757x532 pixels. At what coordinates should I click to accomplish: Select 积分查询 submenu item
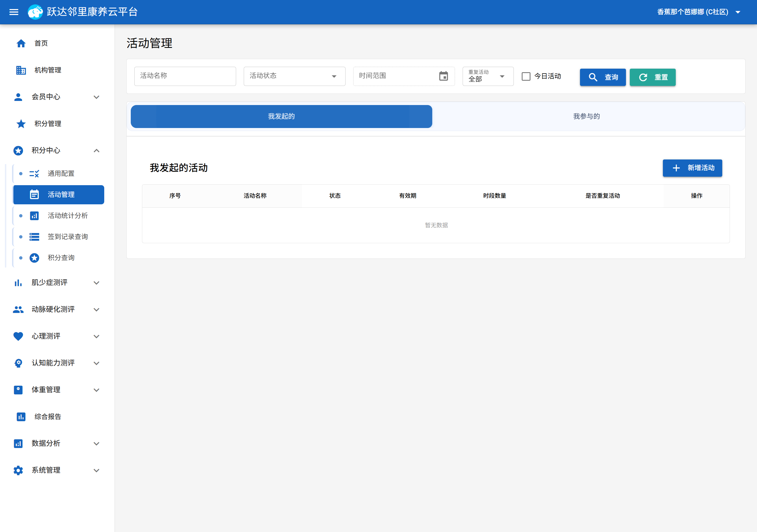click(x=59, y=258)
